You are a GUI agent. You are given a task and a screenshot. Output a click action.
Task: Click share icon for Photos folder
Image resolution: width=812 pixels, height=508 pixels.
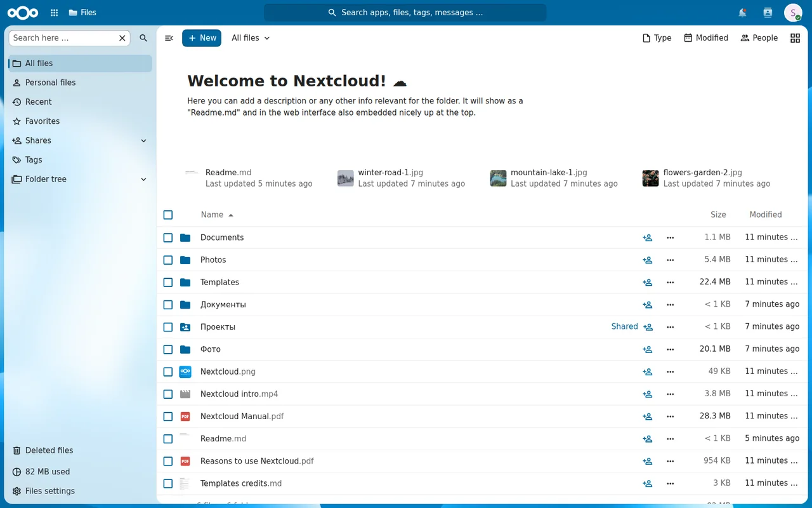648,260
